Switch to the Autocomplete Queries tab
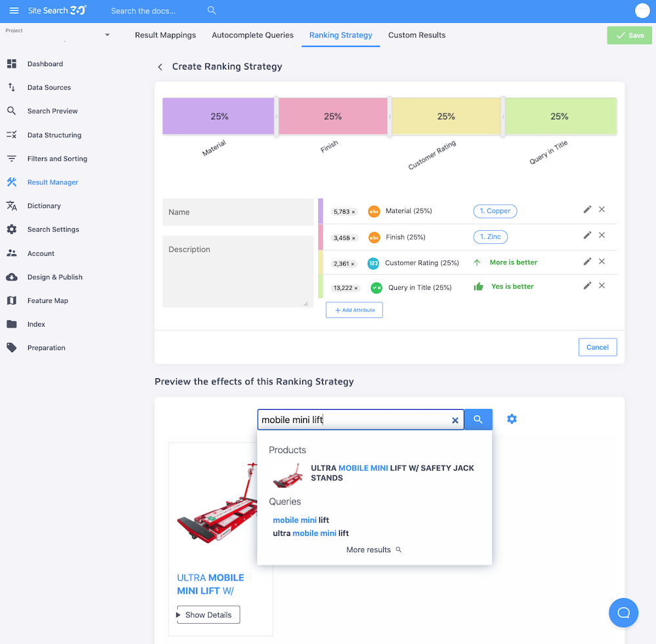This screenshot has width=656, height=644. pyautogui.click(x=253, y=35)
